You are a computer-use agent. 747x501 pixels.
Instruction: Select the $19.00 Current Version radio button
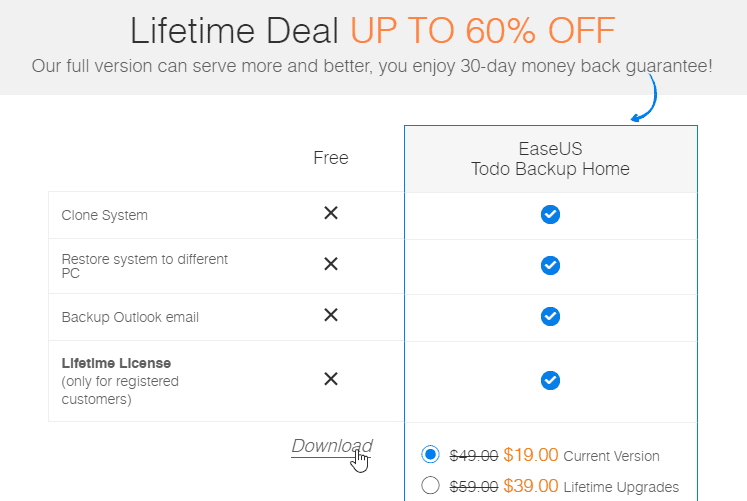pos(430,454)
